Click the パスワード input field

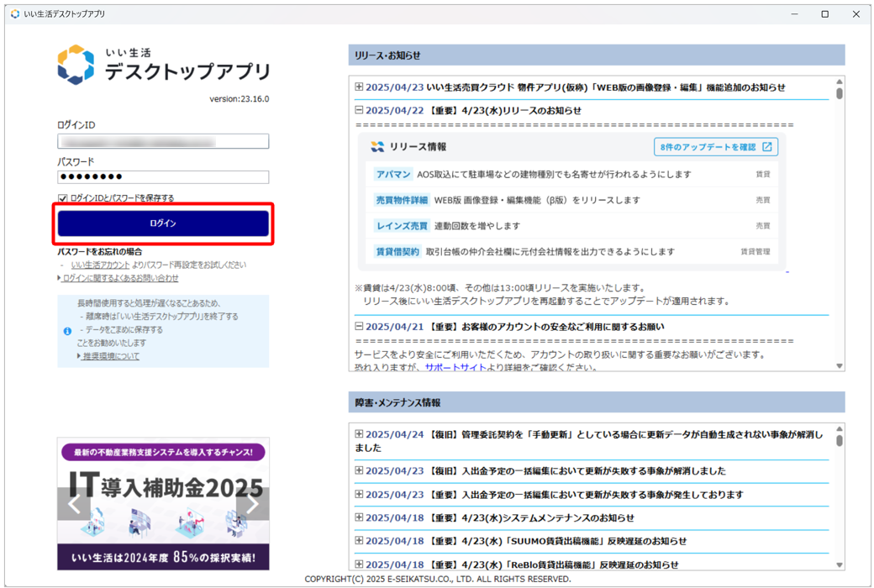pos(163,176)
